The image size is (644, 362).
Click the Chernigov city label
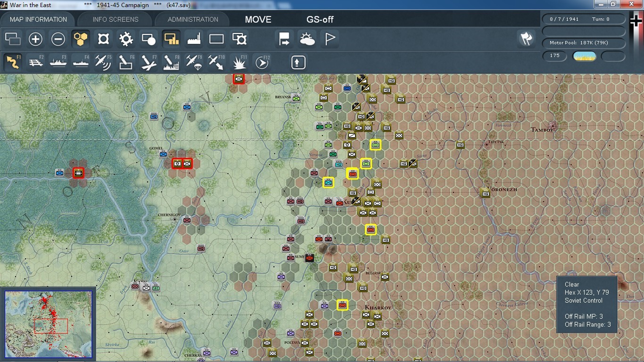click(x=169, y=214)
